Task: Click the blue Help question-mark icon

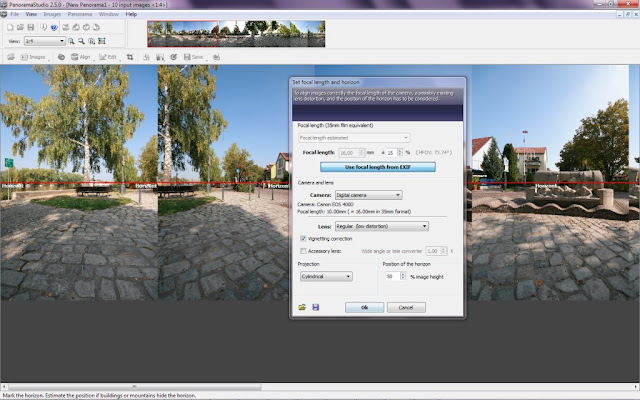Action: click(x=54, y=27)
